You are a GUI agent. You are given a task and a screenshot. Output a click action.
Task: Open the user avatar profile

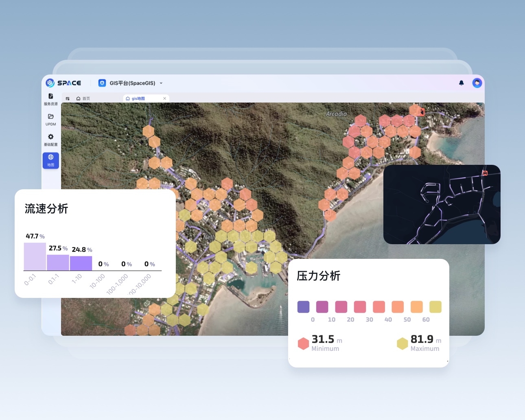click(x=477, y=83)
